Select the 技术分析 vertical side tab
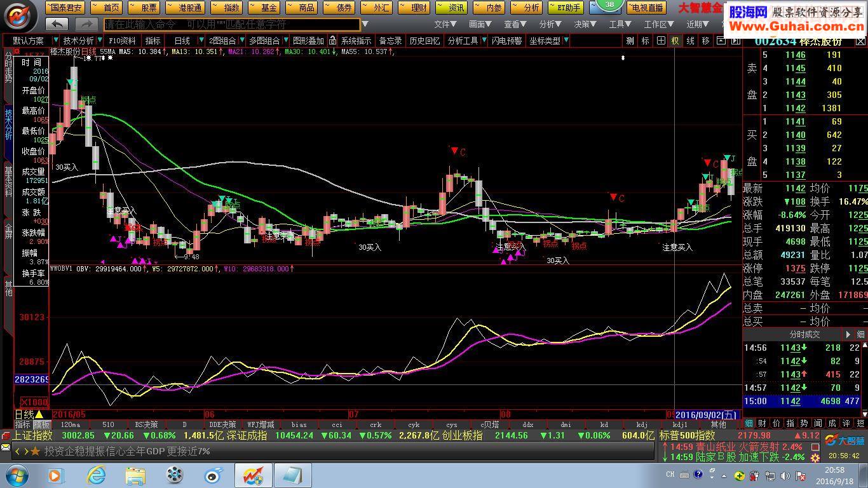Image resolution: width=868 pixels, height=488 pixels. pos(8,132)
